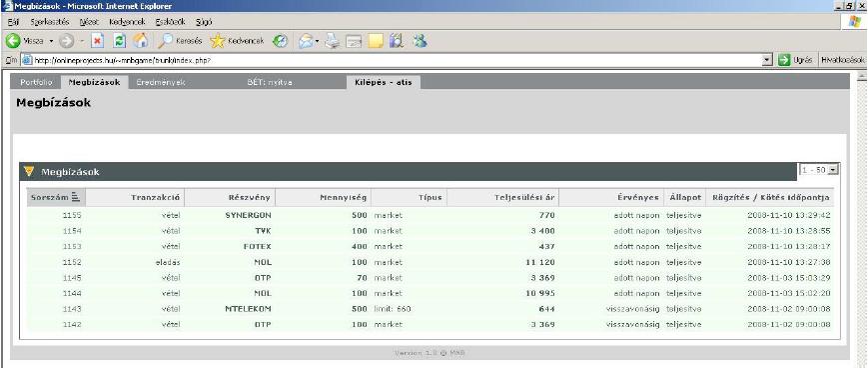The image size is (868, 368).
Task: Go back with the Vissza arrow
Action: [x=25, y=41]
